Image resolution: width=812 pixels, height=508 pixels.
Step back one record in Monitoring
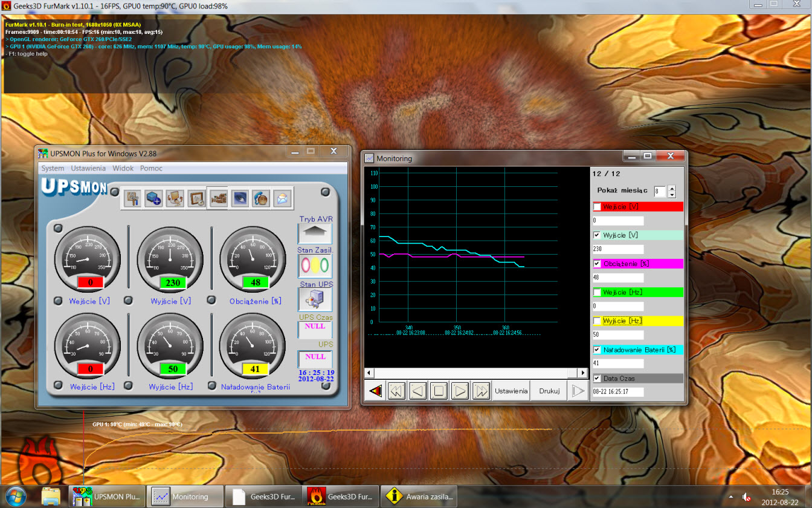(x=417, y=391)
